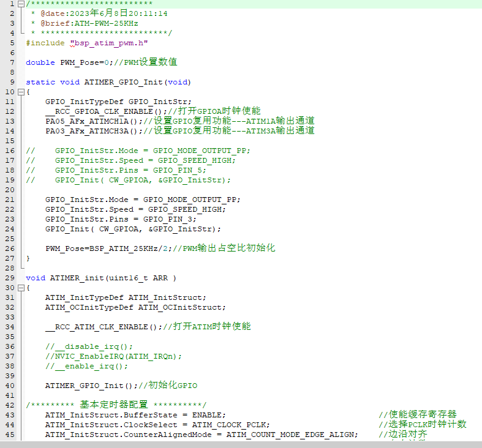Collapse ATIMER_GPIO_Init function body fold marker

coord(21,92)
